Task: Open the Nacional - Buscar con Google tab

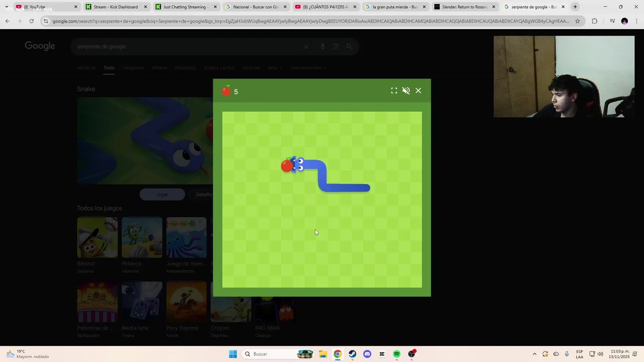Action: 255,7
